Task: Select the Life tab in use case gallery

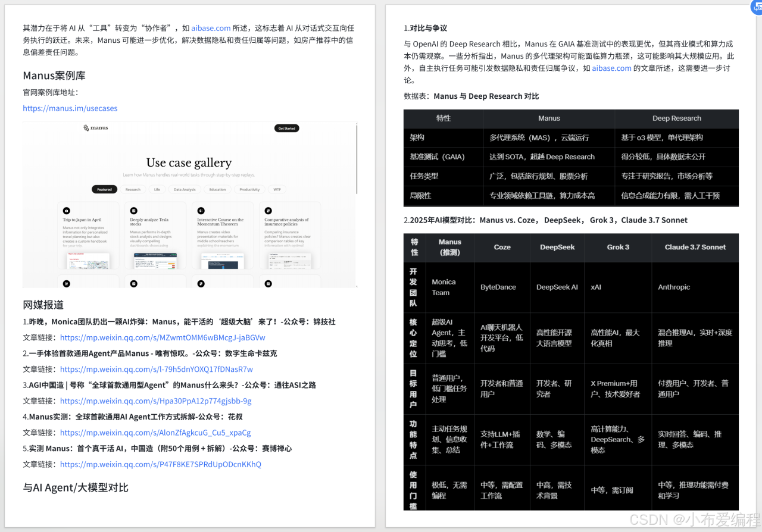Action: tap(157, 189)
